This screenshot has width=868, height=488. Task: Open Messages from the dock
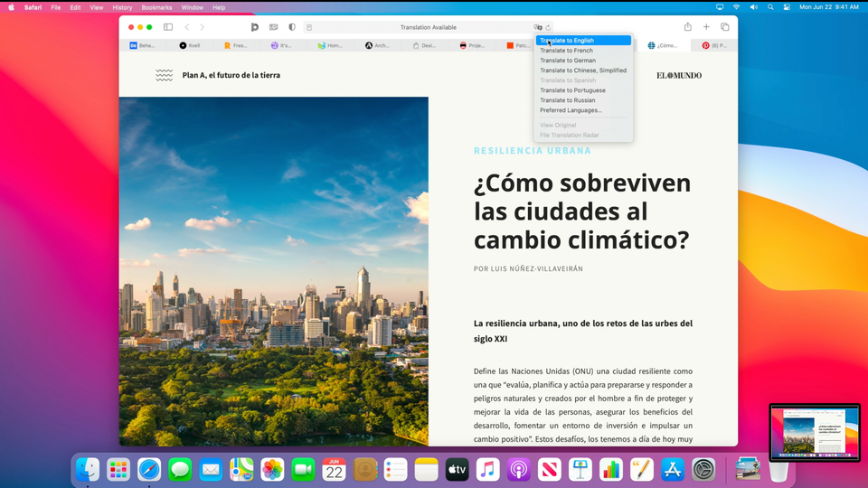[180, 470]
